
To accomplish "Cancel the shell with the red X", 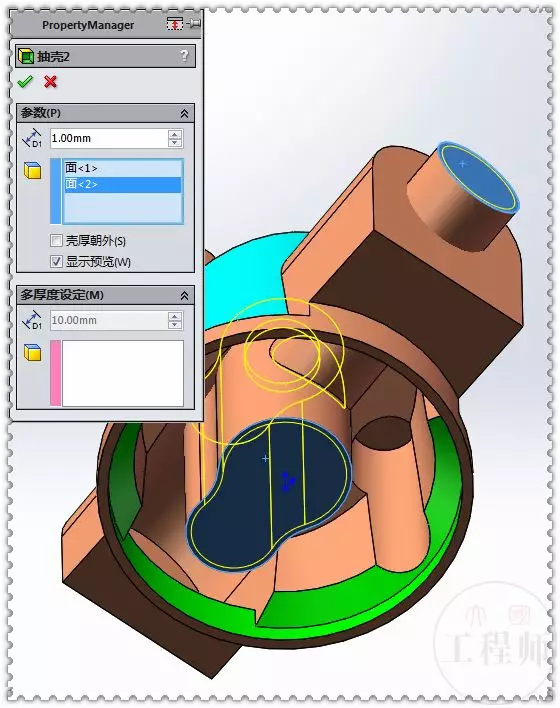I will (51, 82).
